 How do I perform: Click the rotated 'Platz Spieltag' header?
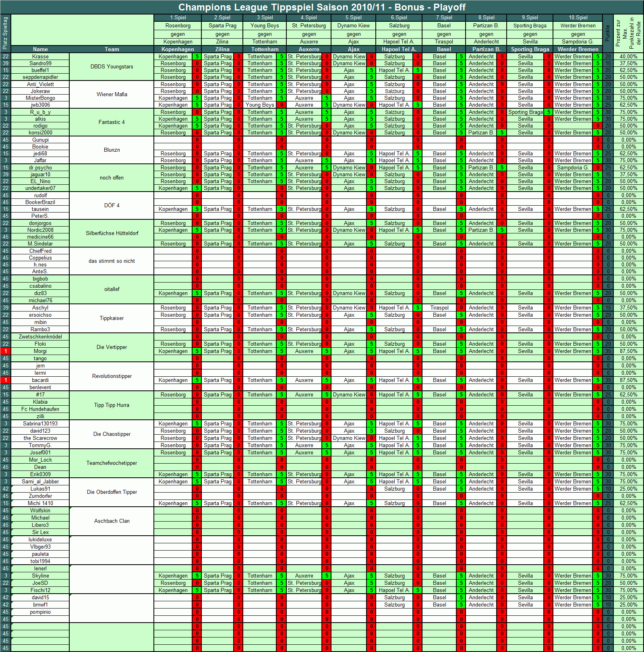[x=5, y=33]
